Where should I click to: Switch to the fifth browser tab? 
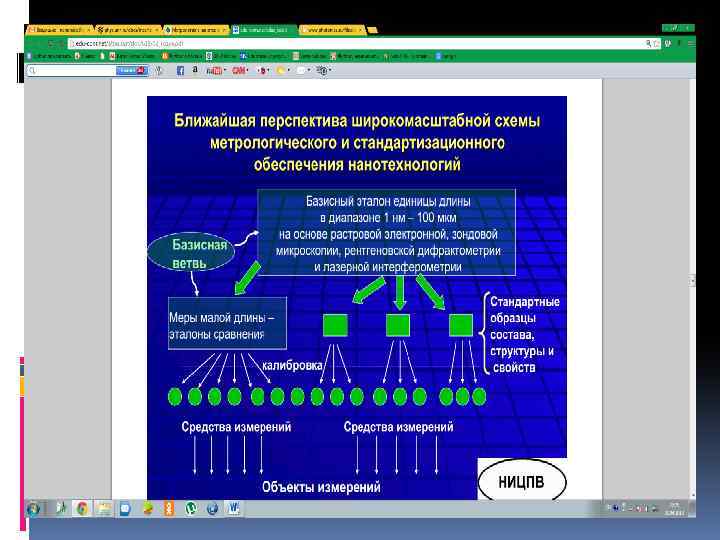[332, 30]
